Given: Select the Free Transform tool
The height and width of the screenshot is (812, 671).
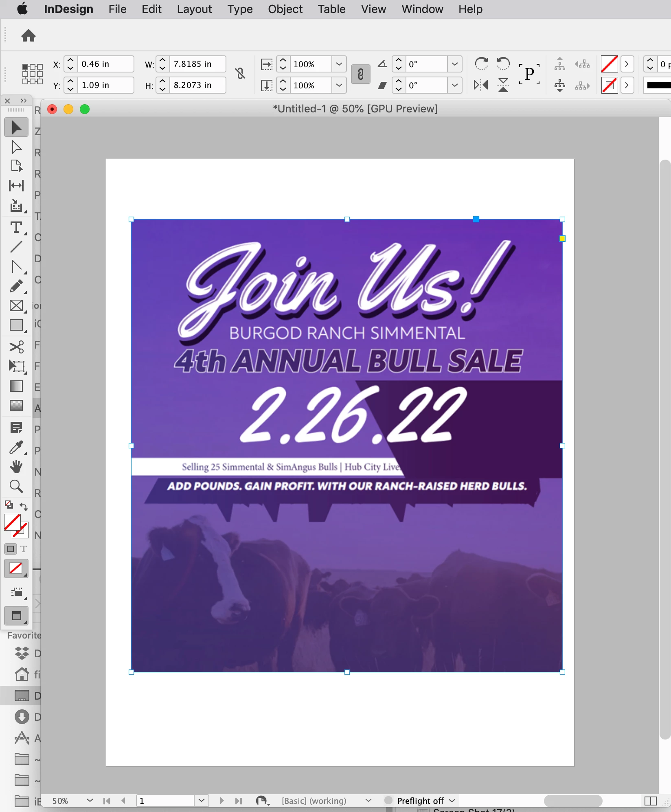Looking at the screenshot, I should tap(16, 366).
